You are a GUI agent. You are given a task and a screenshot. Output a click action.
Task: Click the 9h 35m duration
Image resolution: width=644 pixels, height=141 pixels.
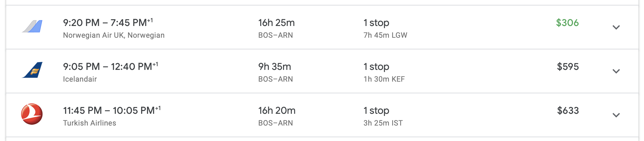tap(274, 66)
